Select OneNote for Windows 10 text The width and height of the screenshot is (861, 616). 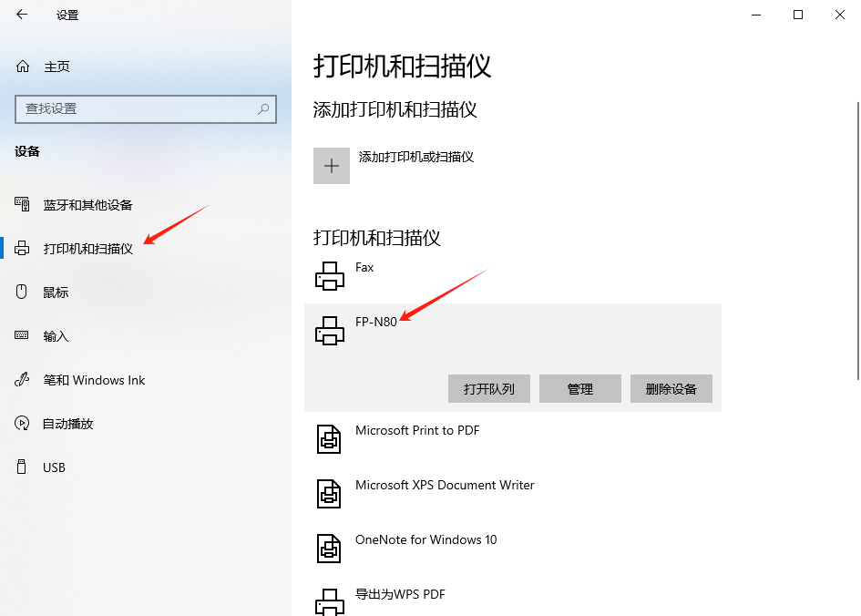coord(426,539)
